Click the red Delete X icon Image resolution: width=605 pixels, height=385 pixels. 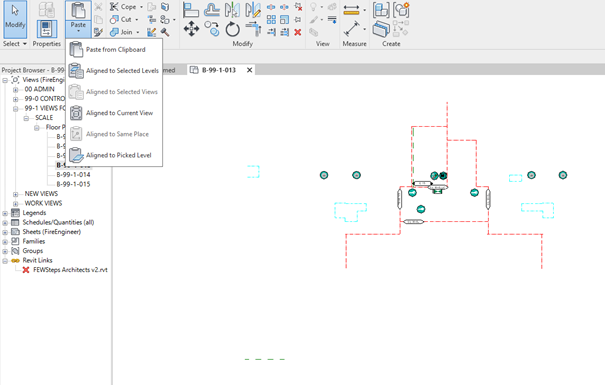click(x=297, y=32)
